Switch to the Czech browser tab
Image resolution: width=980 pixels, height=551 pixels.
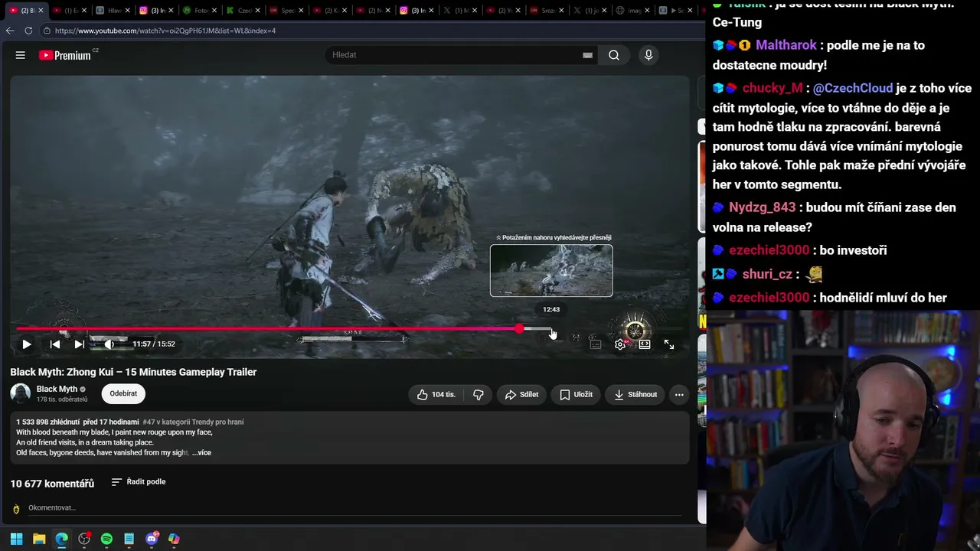point(241,11)
